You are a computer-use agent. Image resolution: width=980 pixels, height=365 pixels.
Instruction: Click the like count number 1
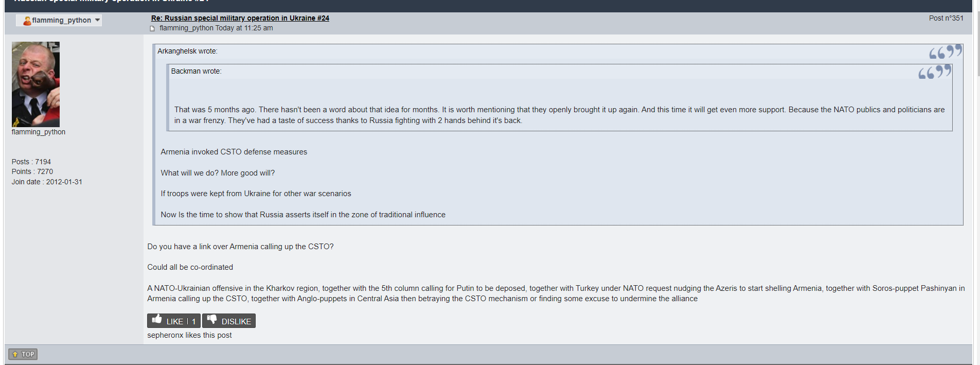(x=194, y=321)
